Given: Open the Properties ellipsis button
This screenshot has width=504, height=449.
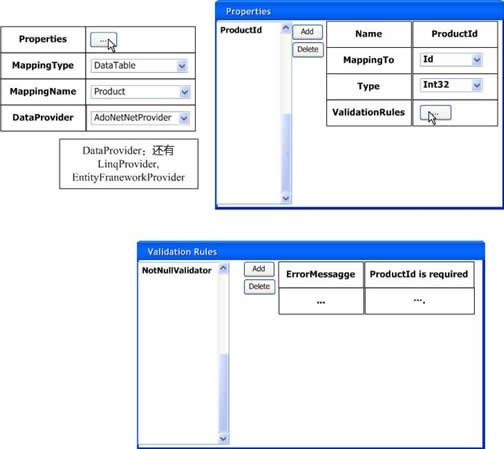Looking at the screenshot, I should 103,40.
